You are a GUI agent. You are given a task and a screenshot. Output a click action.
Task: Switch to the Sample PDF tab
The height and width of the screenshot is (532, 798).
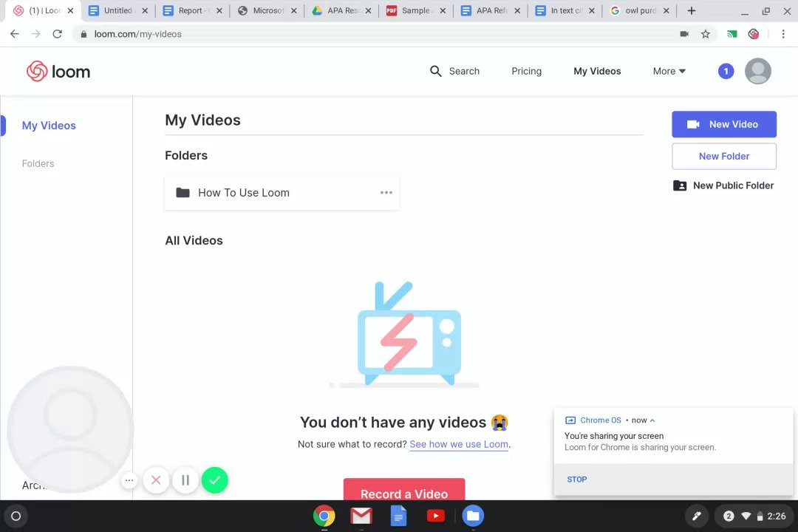pyautogui.click(x=415, y=10)
